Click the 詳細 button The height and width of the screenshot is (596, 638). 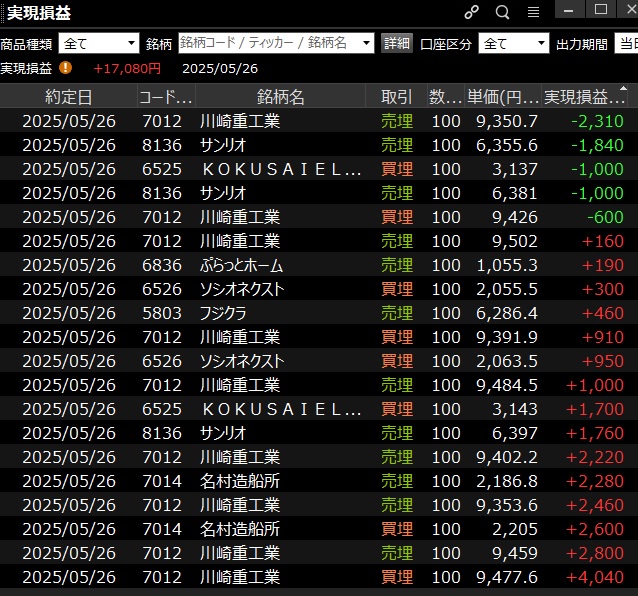pos(397,43)
